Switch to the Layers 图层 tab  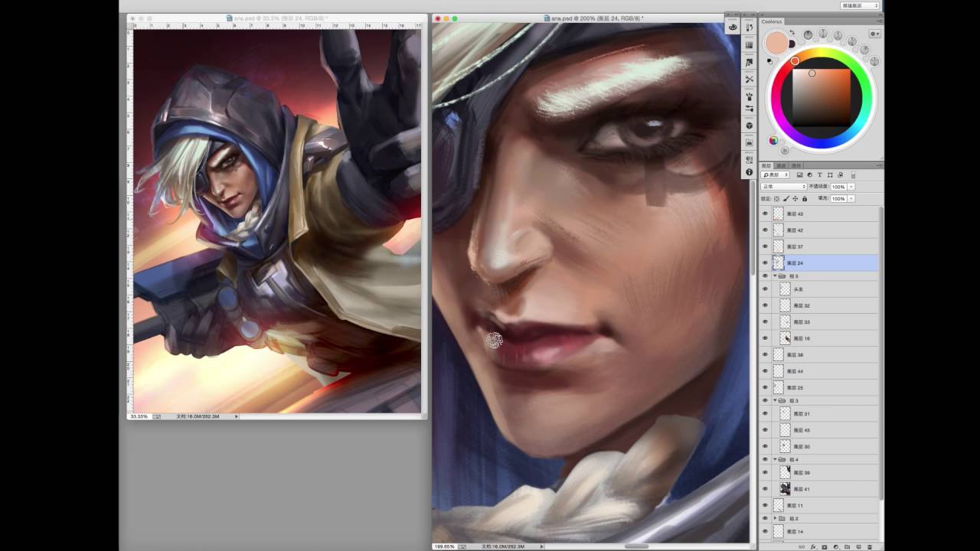tap(766, 165)
